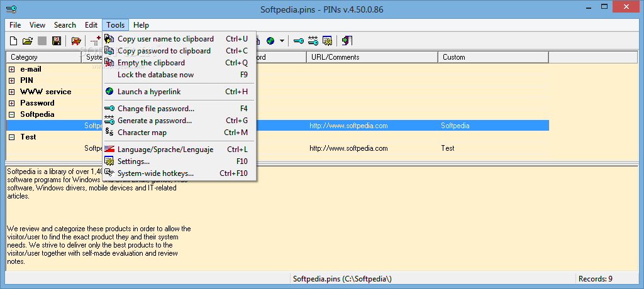644x289 pixels.
Task: Click the Exit door toolbar icon
Action: tap(347, 41)
